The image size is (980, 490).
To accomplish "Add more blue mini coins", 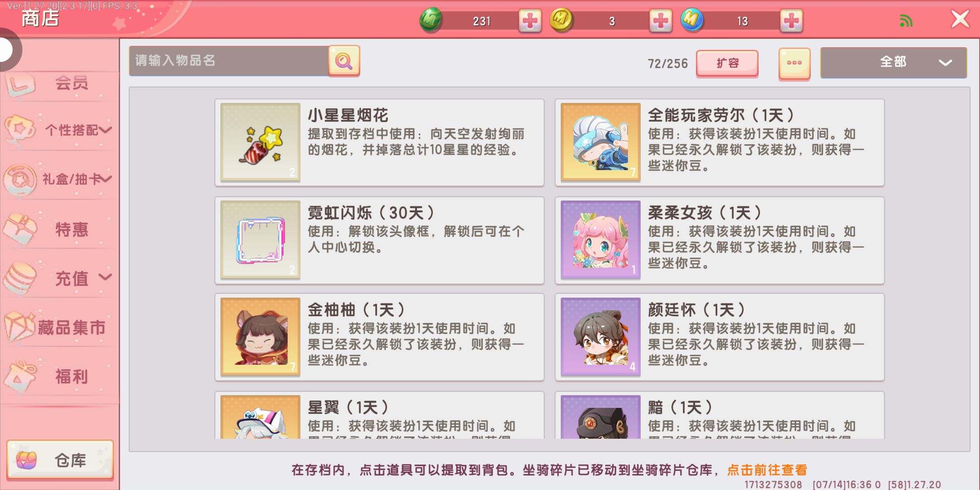I will click(x=791, y=21).
